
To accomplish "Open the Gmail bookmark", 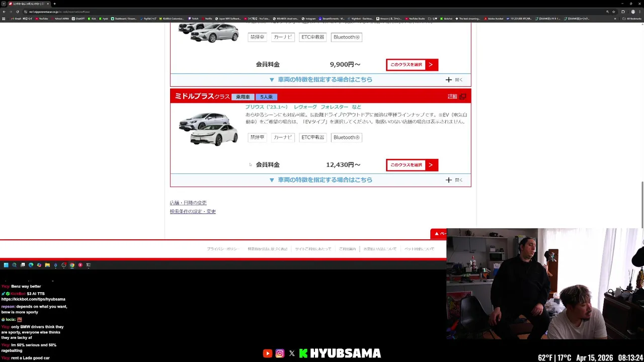I will [22, 19].
